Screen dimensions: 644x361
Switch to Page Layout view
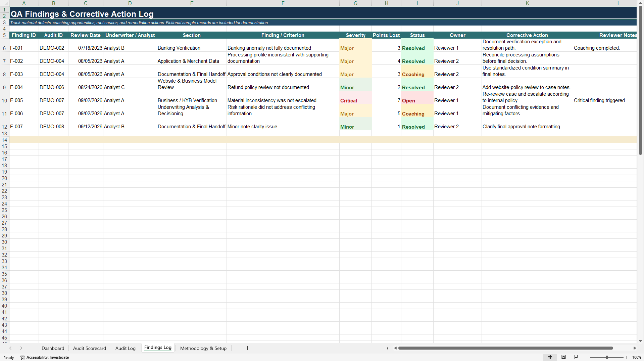pos(563,357)
